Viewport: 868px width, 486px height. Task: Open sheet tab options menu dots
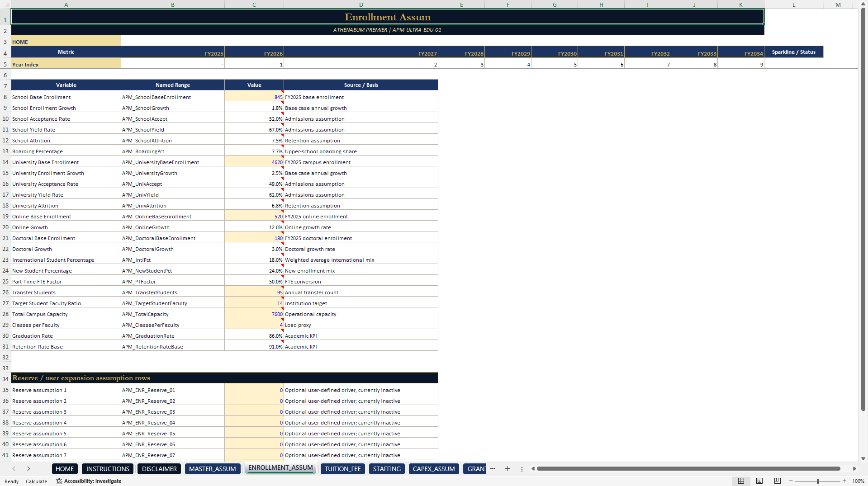coord(522,469)
